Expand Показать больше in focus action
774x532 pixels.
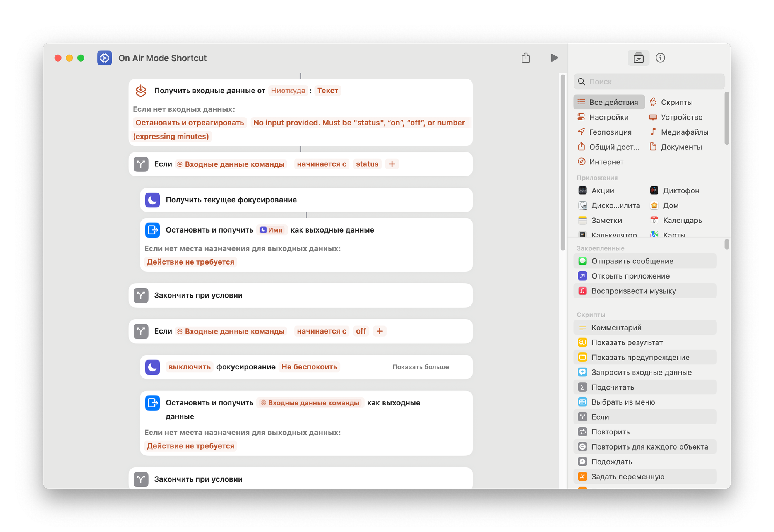420,367
